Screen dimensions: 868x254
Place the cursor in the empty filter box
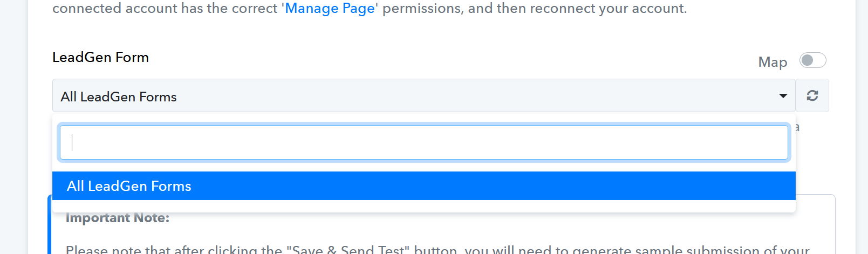pyautogui.click(x=424, y=142)
